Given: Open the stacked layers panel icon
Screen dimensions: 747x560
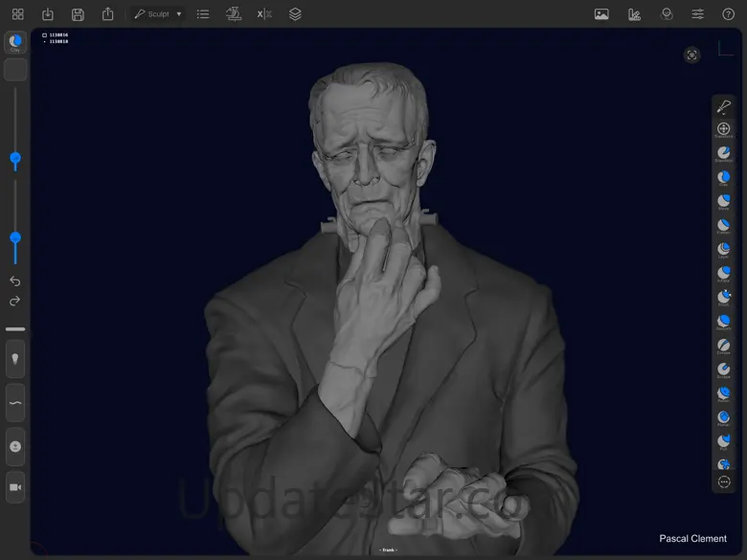Looking at the screenshot, I should 295,14.
